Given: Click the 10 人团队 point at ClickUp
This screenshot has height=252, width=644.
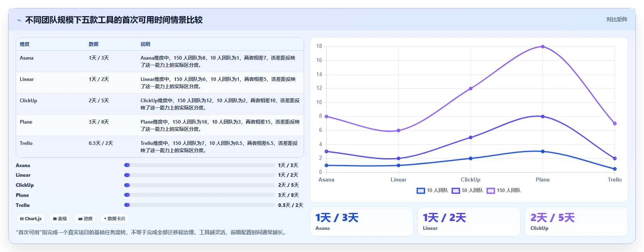Looking at the screenshot, I should point(471,159).
